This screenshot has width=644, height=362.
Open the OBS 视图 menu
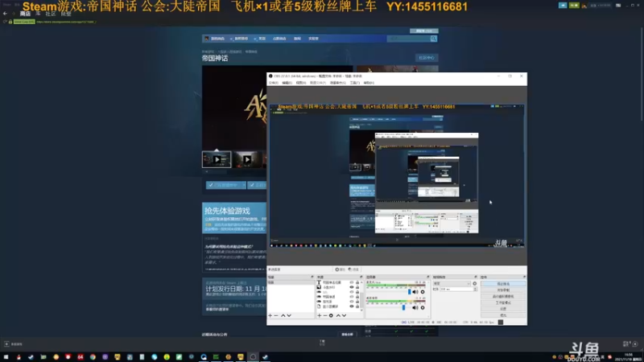point(300,83)
